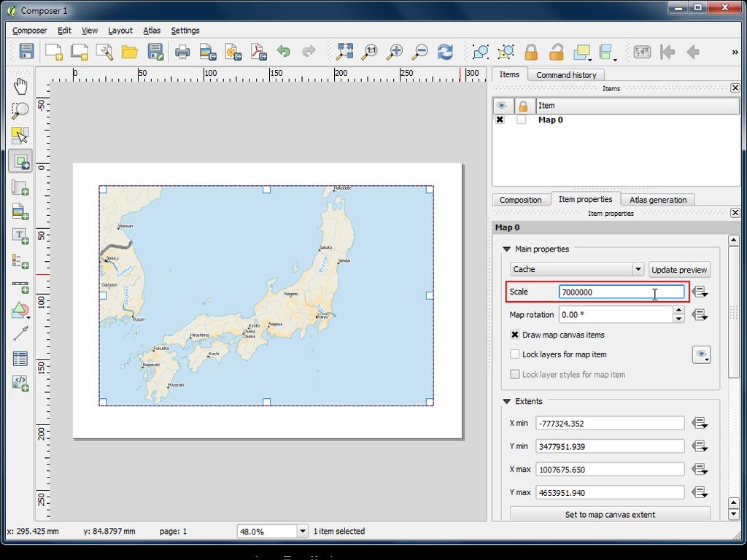Click the Y max extent field
The width and height of the screenshot is (747, 560).
[610, 492]
